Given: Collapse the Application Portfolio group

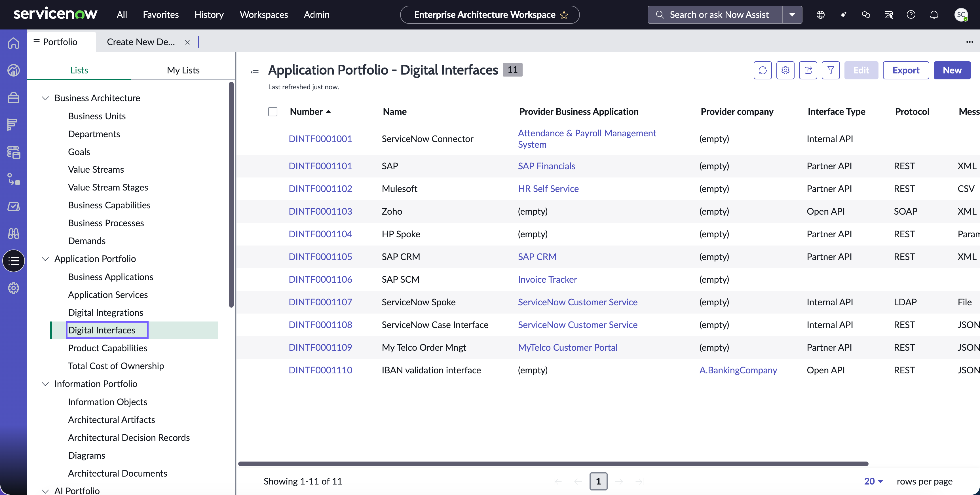Looking at the screenshot, I should [45, 259].
